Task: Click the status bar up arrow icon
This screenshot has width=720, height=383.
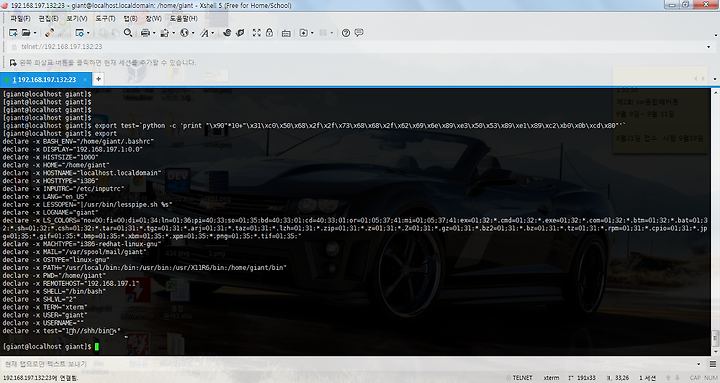Action: tap(668, 378)
